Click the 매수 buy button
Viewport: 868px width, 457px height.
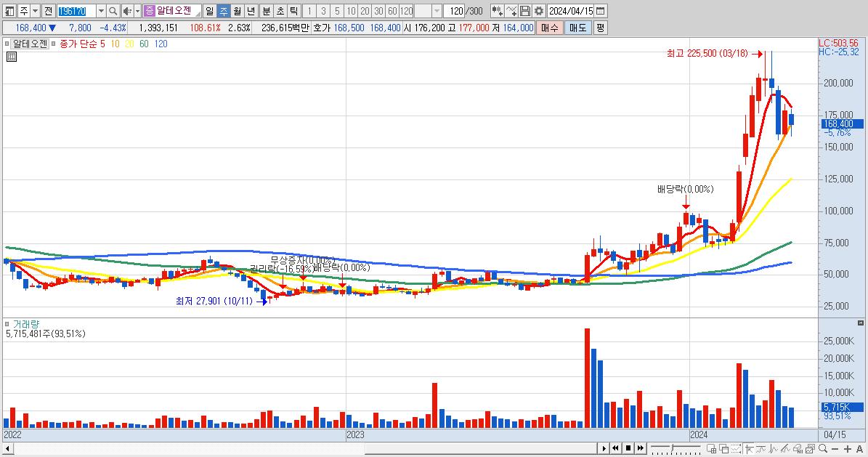[x=550, y=27]
